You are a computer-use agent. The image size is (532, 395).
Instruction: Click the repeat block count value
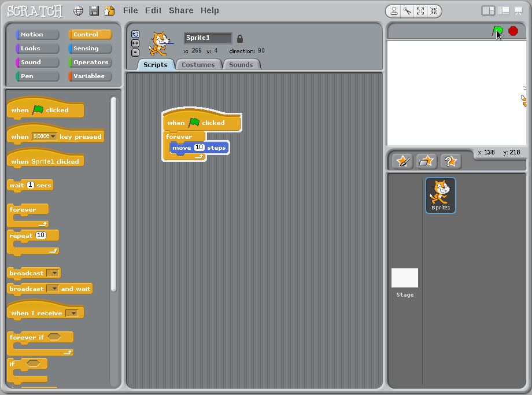pos(40,235)
